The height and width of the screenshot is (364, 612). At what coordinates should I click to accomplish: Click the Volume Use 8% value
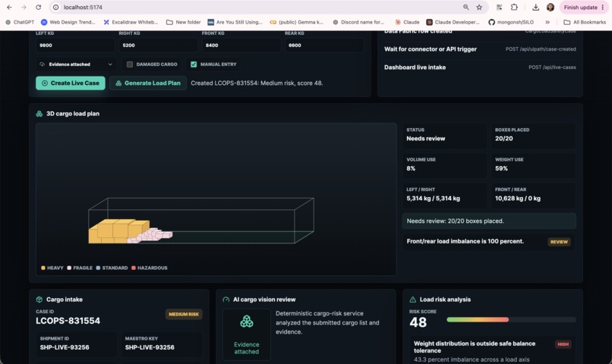tap(411, 168)
